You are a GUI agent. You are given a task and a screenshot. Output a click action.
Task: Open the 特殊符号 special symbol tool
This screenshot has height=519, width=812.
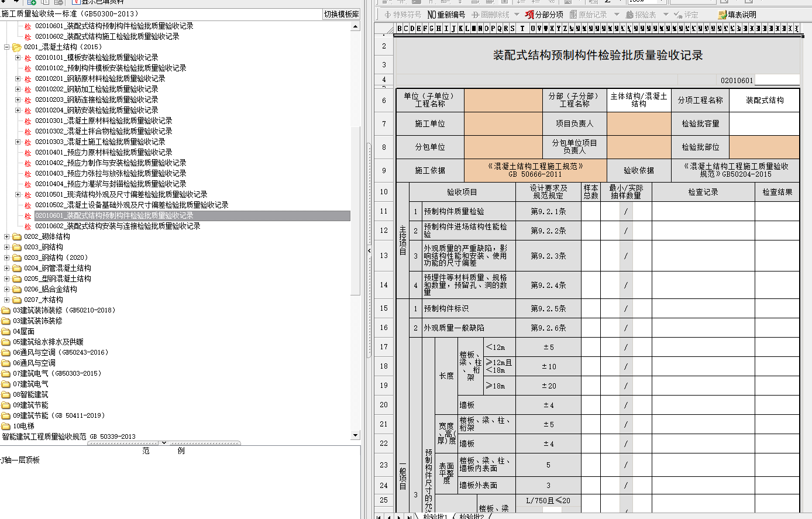(402, 15)
